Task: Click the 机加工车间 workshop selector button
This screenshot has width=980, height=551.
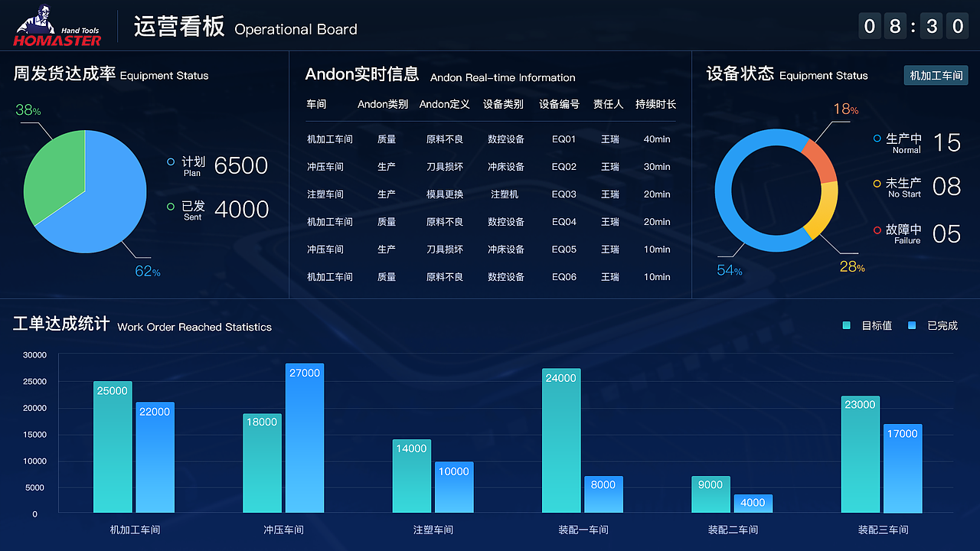Action: point(936,76)
